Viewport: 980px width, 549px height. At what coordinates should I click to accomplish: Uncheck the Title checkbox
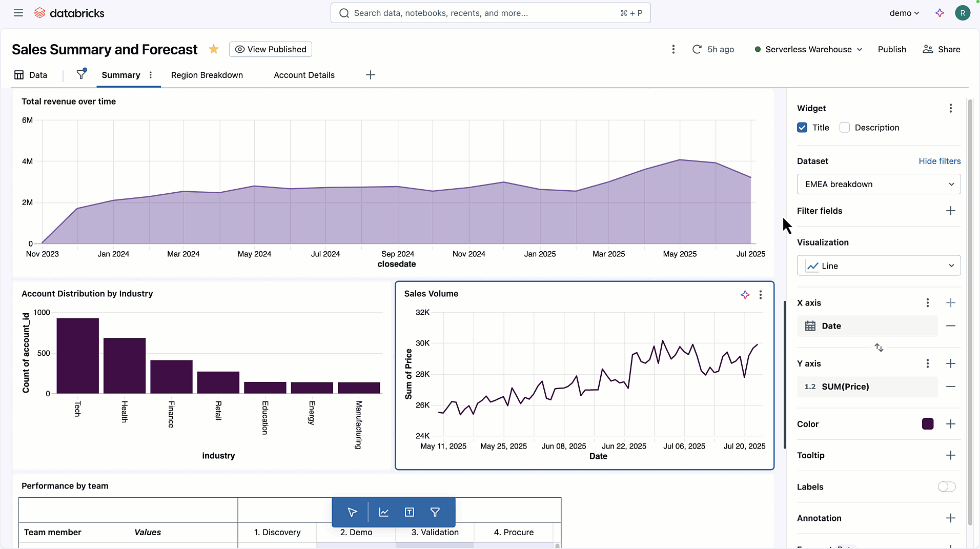point(802,128)
